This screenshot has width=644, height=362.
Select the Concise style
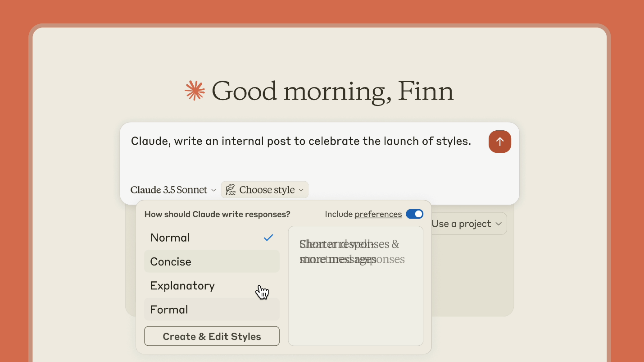pyautogui.click(x=212, y=261)
